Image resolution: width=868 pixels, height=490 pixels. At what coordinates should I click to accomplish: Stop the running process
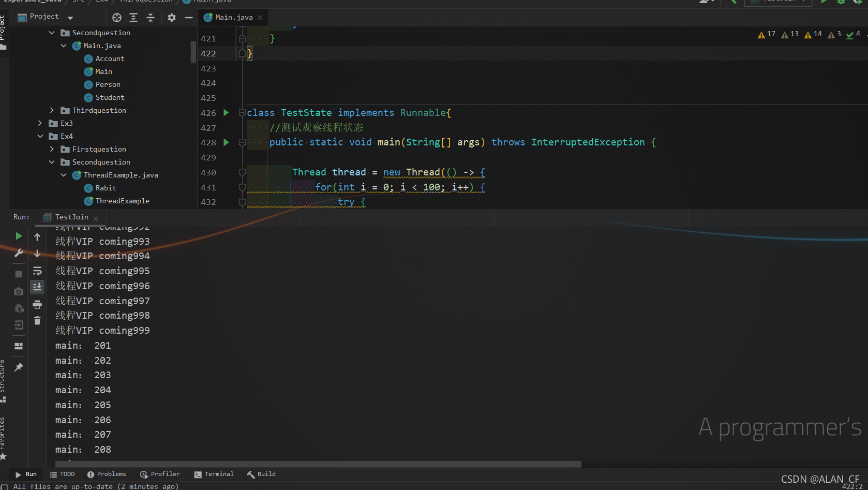click(x=19, y=274)
